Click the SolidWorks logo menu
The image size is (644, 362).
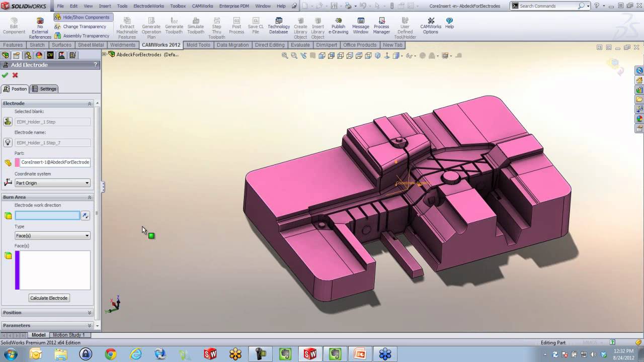[x=24, y=6]
